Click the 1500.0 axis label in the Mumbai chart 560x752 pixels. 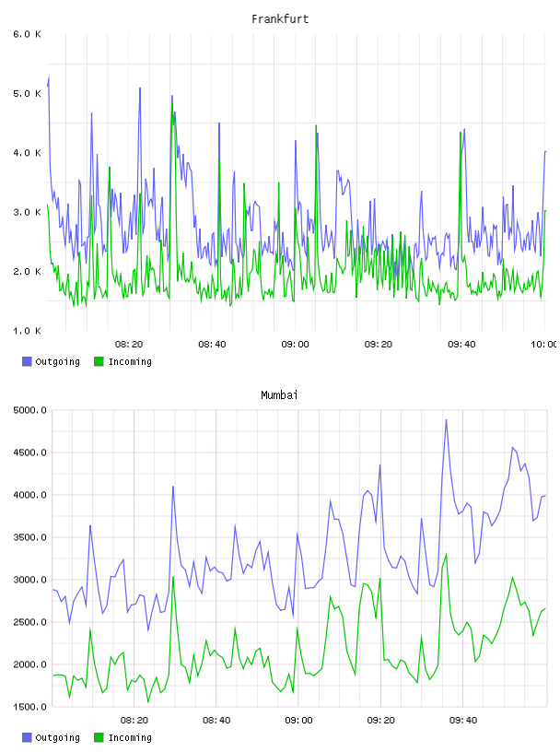[29, 707]
